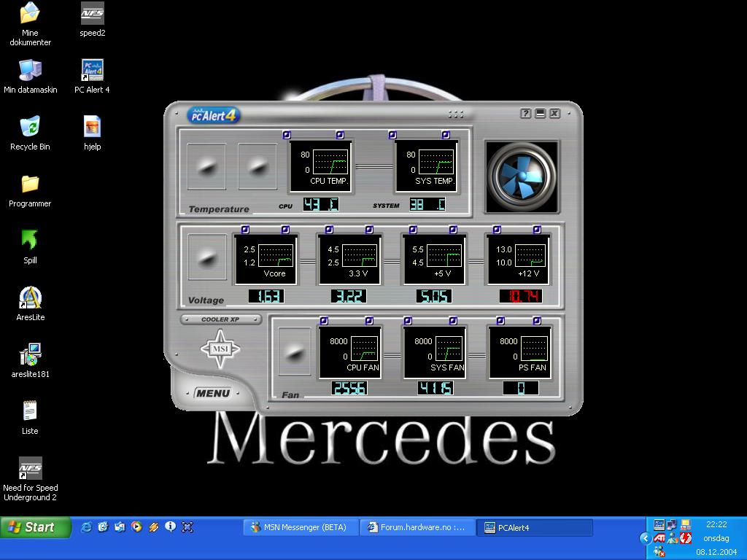
Task: Select the Programmer folder icon
Action: point(30,190)
